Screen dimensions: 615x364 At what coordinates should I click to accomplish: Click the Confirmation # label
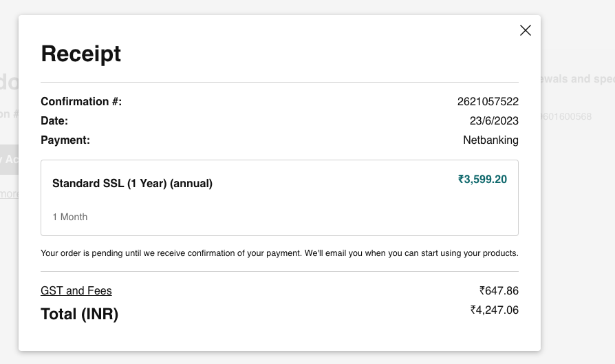81,102
